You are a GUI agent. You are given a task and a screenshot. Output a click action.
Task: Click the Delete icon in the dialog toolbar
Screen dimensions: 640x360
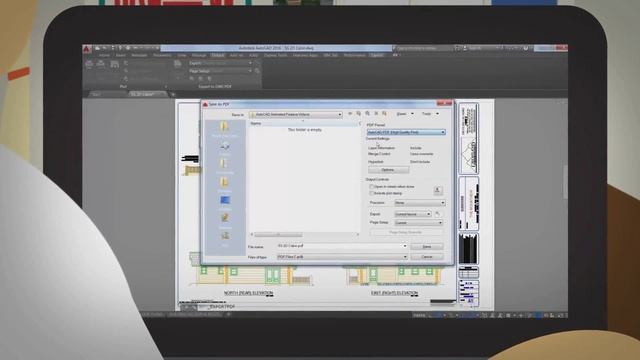(x=376, y=114)
